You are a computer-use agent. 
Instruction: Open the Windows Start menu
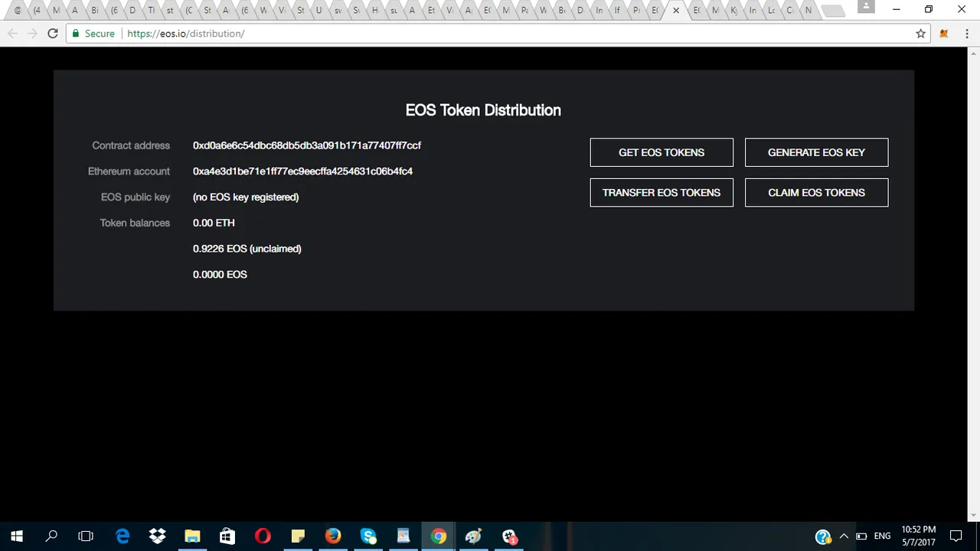(x=17, y=536)
